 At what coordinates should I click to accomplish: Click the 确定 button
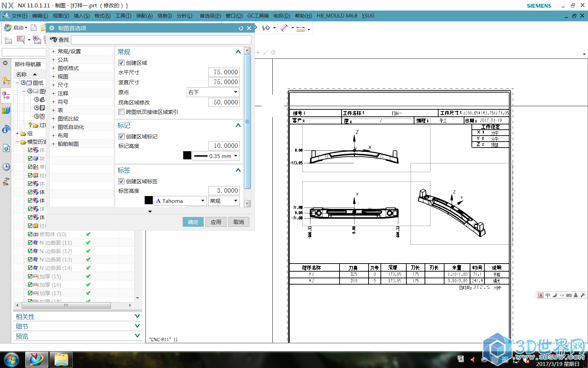click(193, 222)
